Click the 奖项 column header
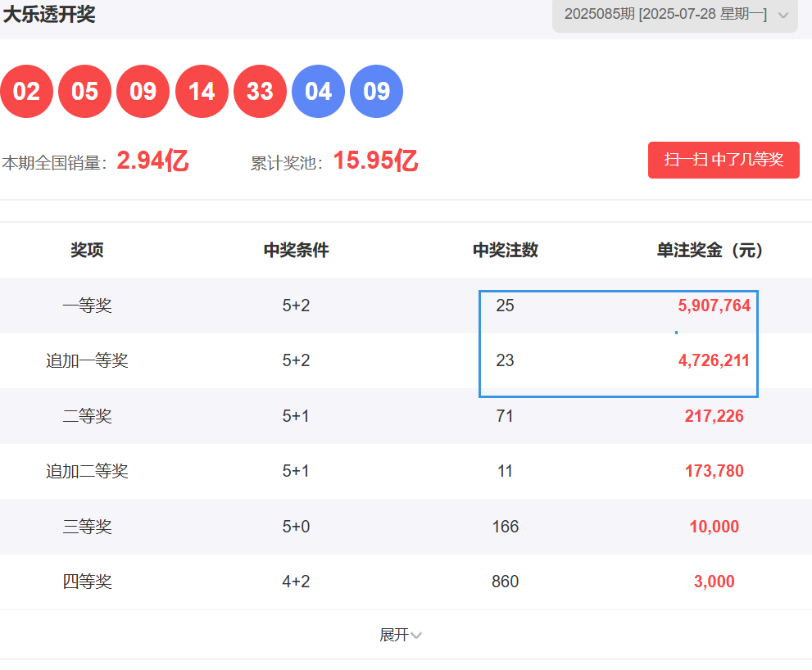Screen dimensions: 812x670 point(87,250)
